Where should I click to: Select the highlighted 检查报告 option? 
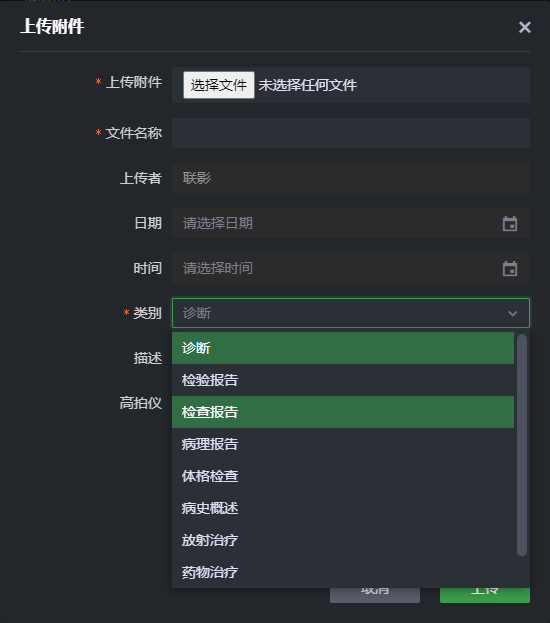click(x=343, y=412)
